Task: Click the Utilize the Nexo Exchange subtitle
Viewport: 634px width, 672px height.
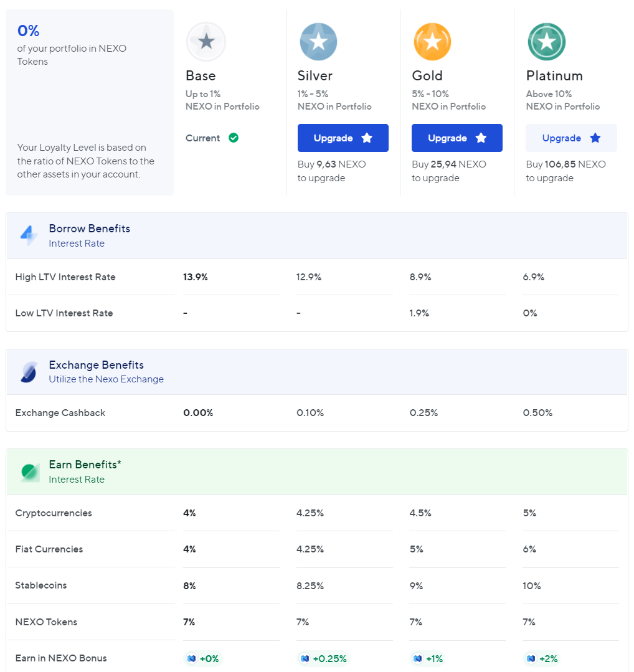Action: point(106,379)
